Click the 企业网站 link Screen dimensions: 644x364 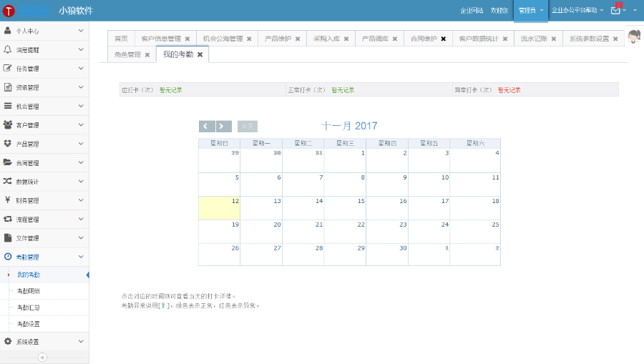point(472,11)
